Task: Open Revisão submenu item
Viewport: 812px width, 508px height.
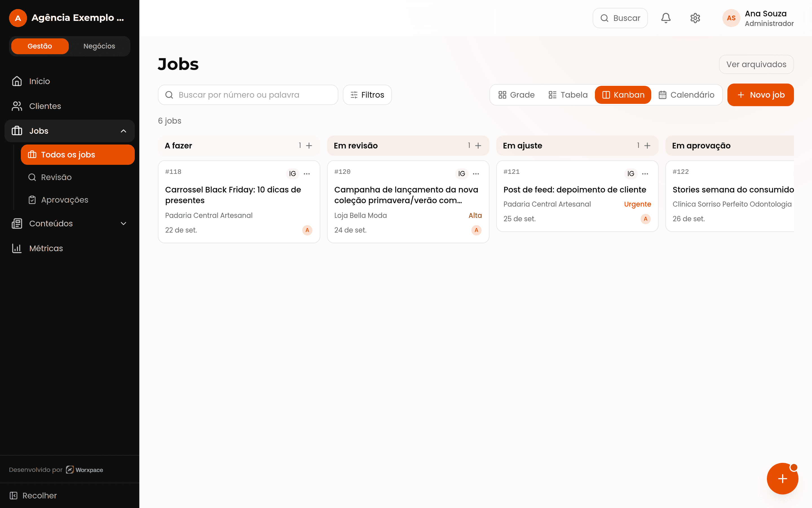Action: (78, 177)
